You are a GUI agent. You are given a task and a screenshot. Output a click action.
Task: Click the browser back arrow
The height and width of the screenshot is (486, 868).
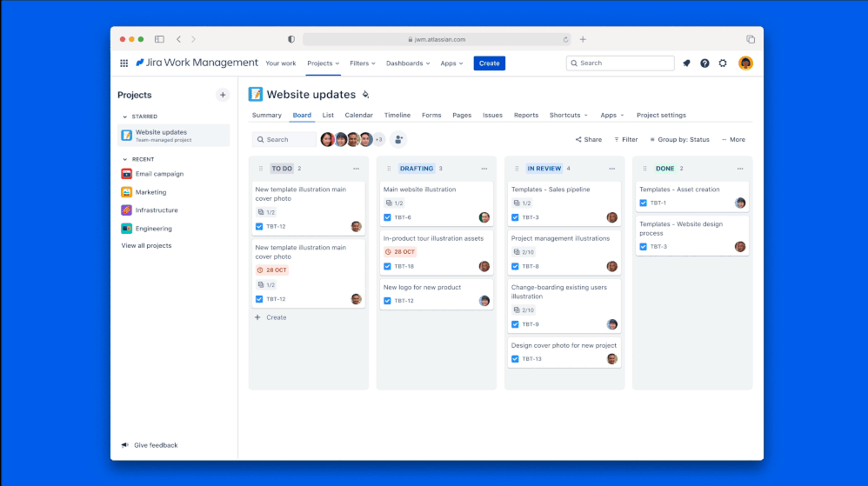[x=178, y=39]
